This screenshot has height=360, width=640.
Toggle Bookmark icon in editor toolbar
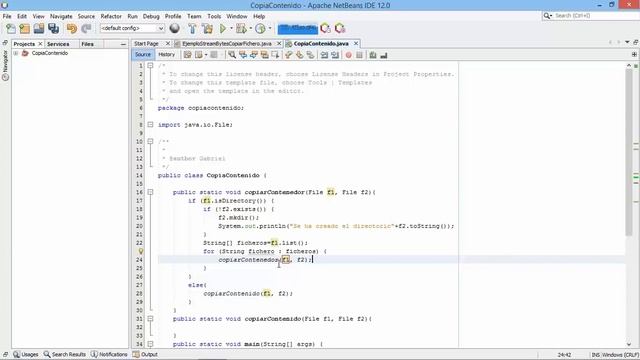click(311, 55)
